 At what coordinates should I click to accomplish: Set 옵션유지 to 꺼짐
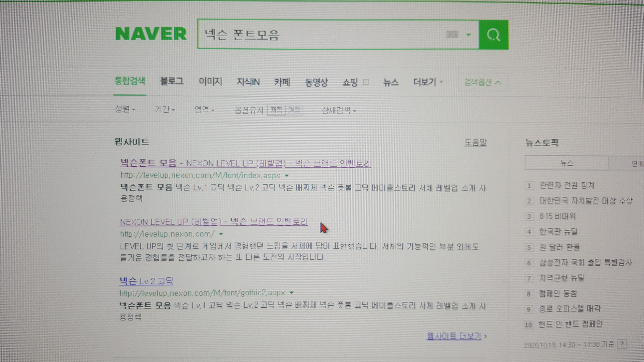[x=276, y=110]
